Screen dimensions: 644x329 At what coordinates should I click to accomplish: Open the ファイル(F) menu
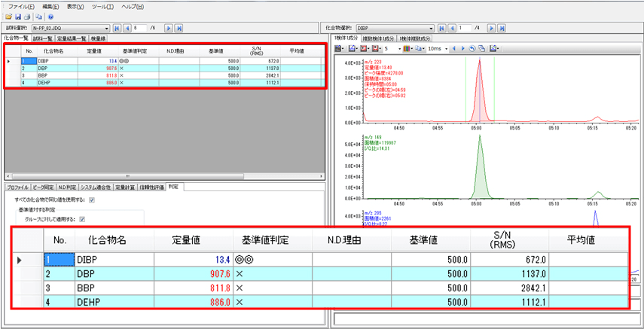(x=21, y=6)
